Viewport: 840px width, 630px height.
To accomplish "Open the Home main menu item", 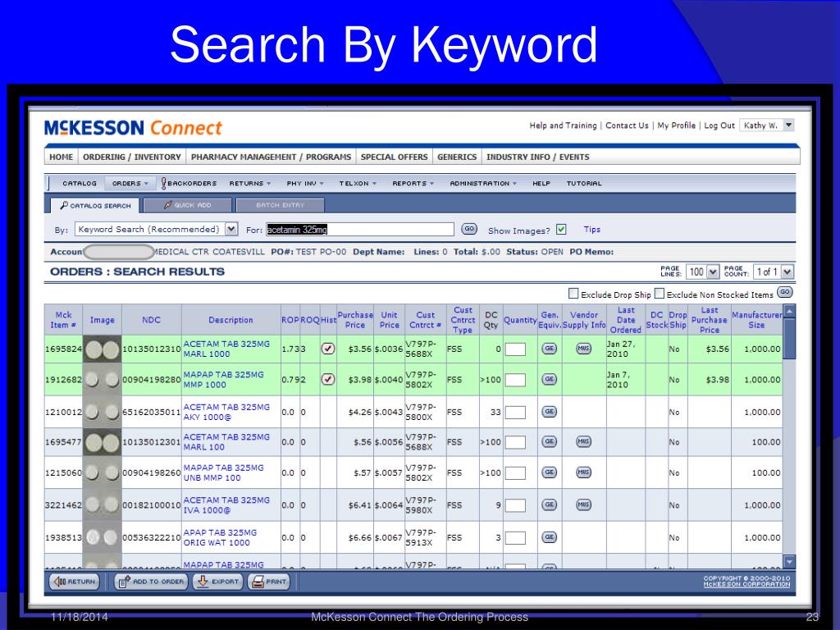I will (x=61, y=157).
